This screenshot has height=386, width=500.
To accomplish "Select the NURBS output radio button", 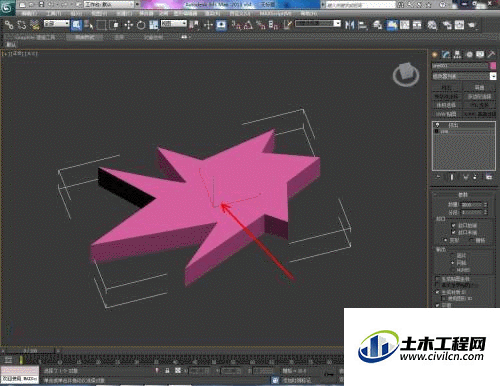I will tap(453, 270).
